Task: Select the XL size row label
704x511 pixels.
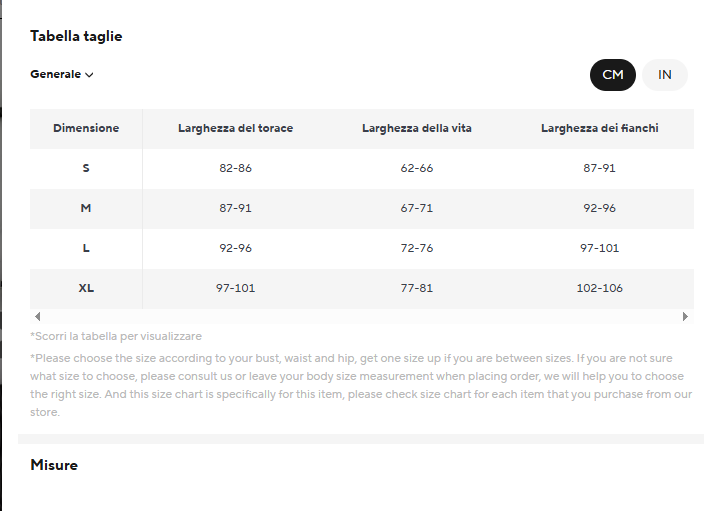Action: pos(86,288)
